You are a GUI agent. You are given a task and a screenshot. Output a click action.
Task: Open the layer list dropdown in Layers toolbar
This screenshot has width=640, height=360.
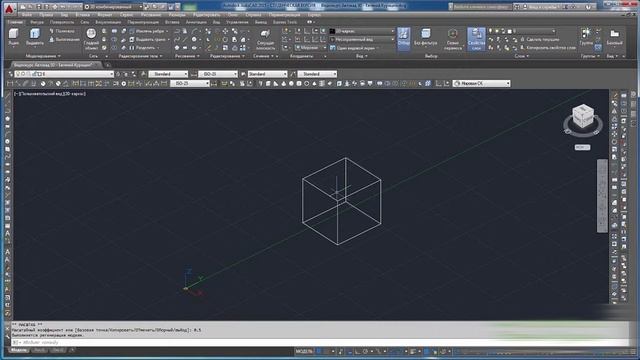tap(64, 74)
